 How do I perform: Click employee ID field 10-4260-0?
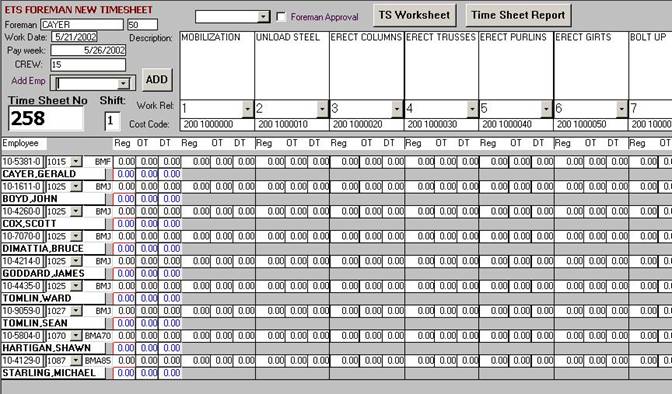click(x=22, y=211)
